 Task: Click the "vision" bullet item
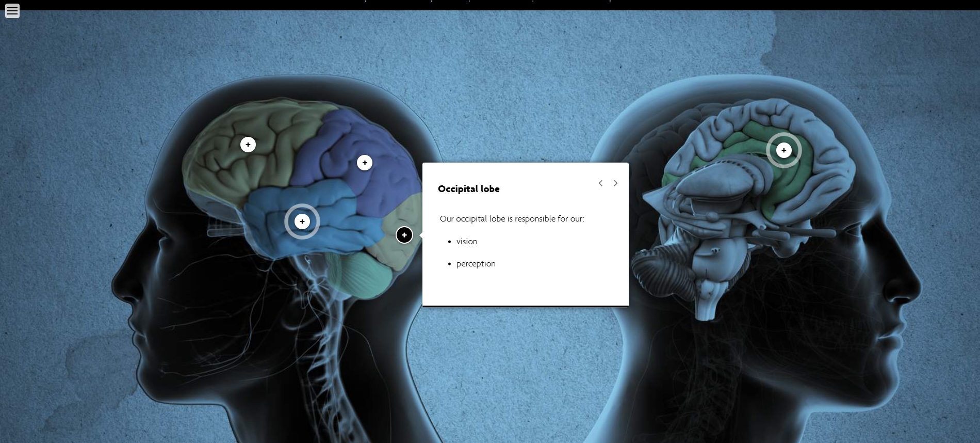(x=466, y=242)
